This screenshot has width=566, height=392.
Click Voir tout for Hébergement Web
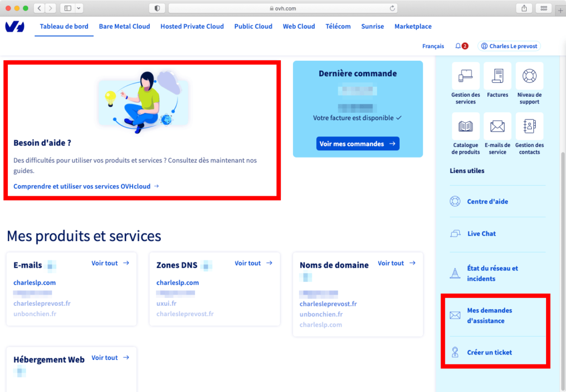pos(110,358)
